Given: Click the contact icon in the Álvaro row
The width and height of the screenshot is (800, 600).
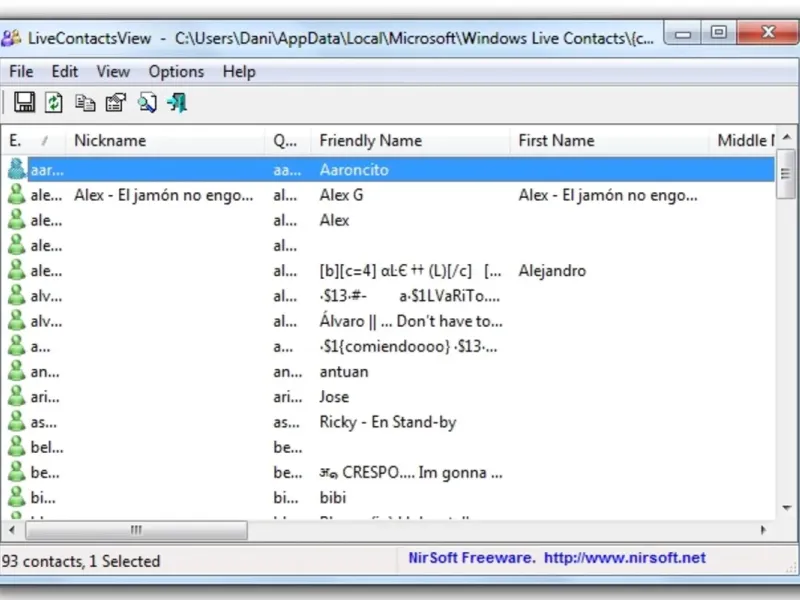Looking at the screenshot, I should coord(16,320).
